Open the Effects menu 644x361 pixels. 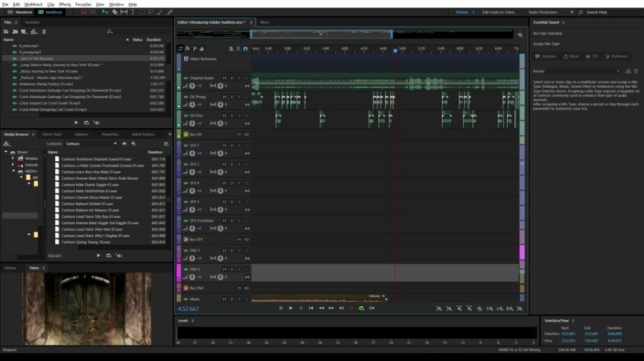click(x=64, y=4)
